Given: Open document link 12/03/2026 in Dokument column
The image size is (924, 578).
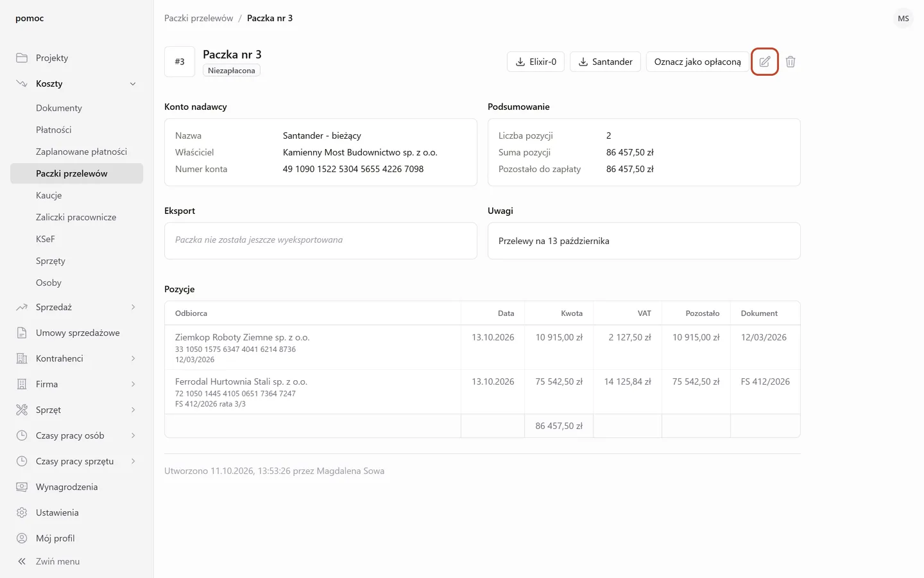Looking at the screenshot, I should (x=764, y=337).
